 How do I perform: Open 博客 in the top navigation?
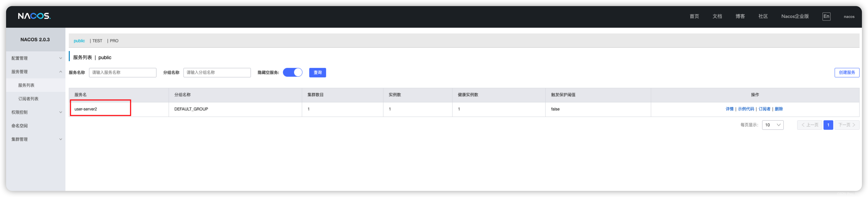[740, 16]
